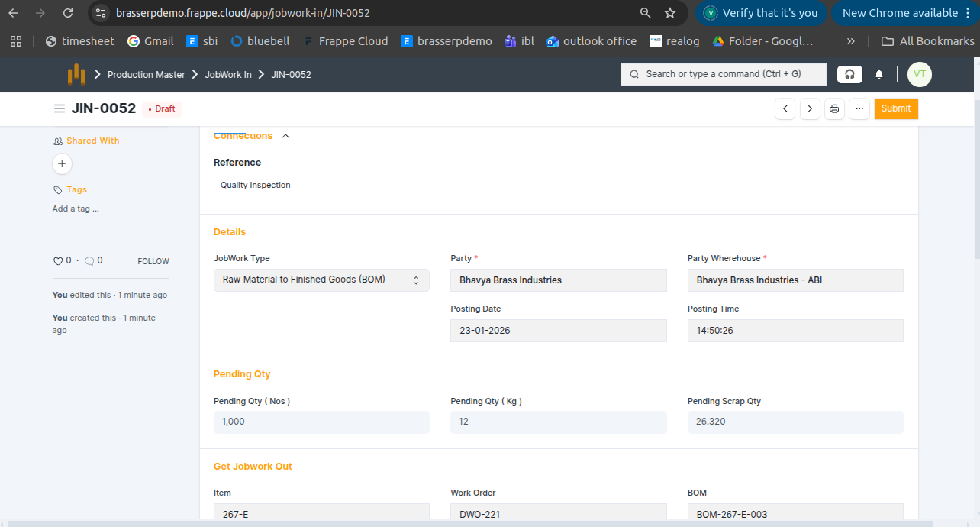Open the headset help icon
Viewport: 980px width, 527px height.
pos(849,74)
